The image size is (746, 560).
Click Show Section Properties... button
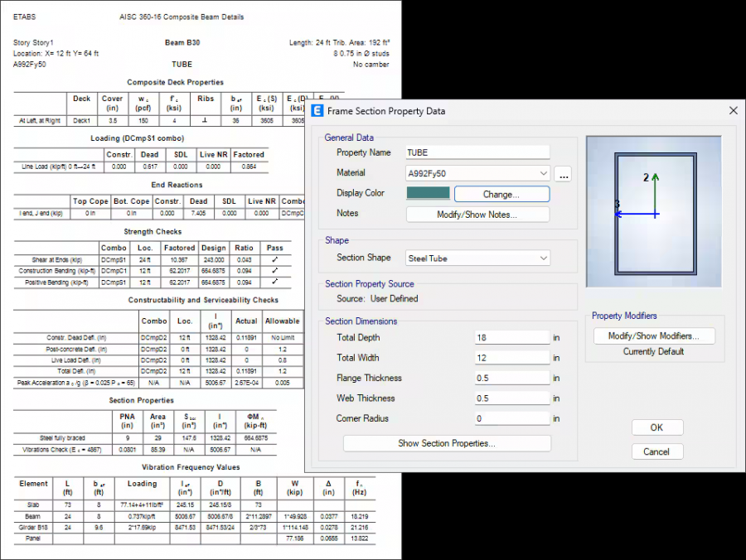(447, 443)
